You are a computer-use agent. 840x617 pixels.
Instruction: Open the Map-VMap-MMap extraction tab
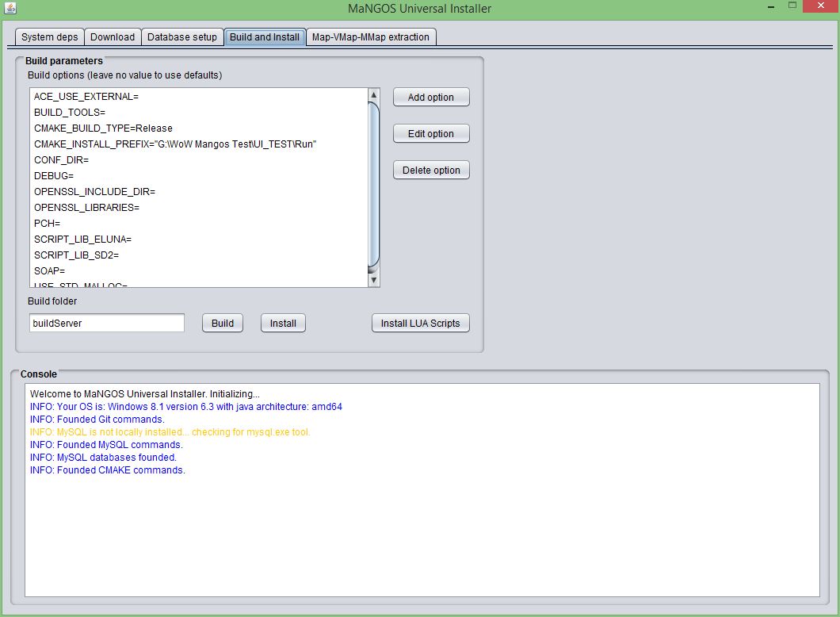371,37
